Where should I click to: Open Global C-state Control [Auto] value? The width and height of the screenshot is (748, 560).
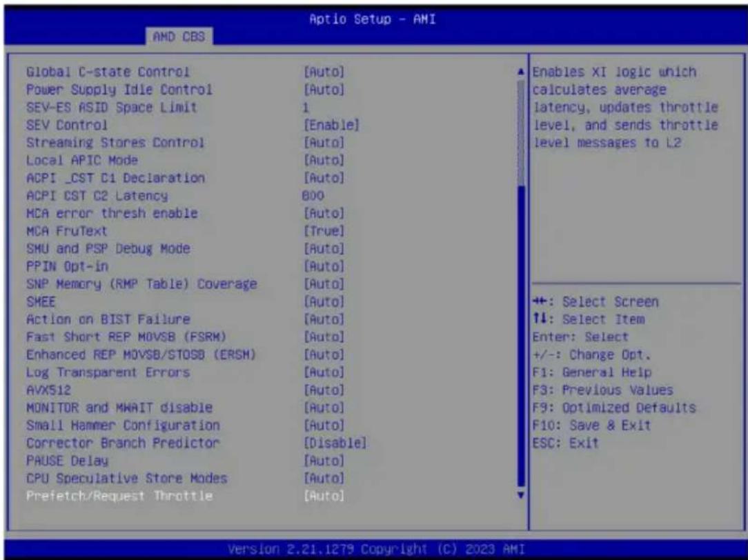tap(324, 72)
